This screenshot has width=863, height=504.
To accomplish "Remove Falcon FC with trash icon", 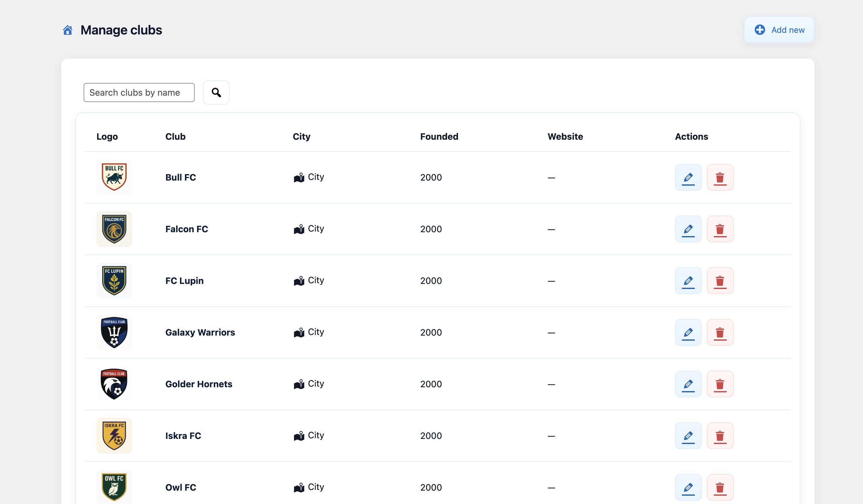I will pos(720,229).
